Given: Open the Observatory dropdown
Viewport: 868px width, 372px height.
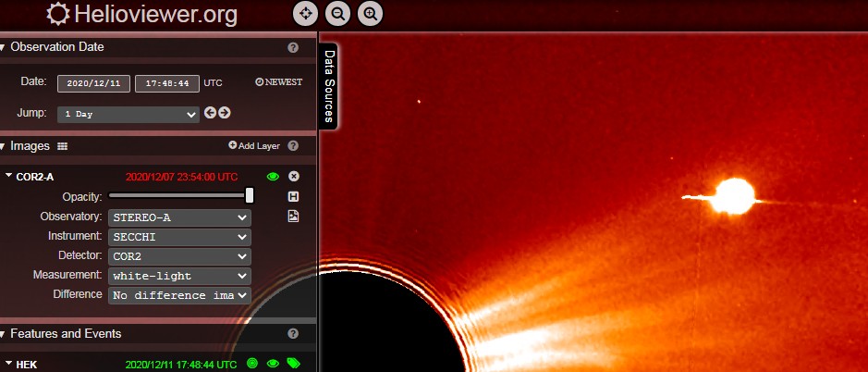Looking at the screenshot, I should pyautogui.click(x=180, y=217).
